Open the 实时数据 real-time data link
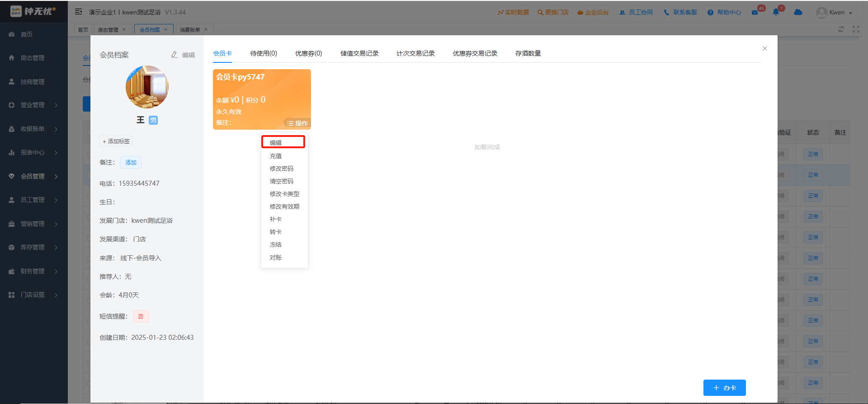The image size is (868, 404). [x=513, y=12]
